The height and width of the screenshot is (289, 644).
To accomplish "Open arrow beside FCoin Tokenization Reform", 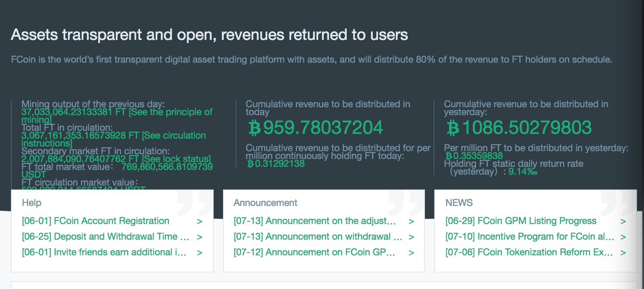I will point(623,253).
